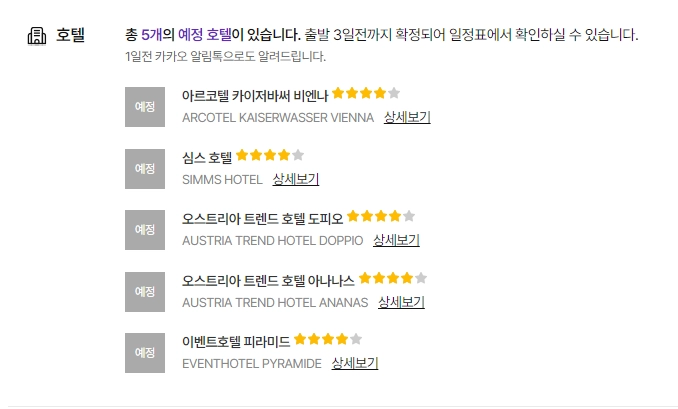Click the 이벤트호텔 피라미드 hotel name

pyautogui.click(x=236, y=341)
